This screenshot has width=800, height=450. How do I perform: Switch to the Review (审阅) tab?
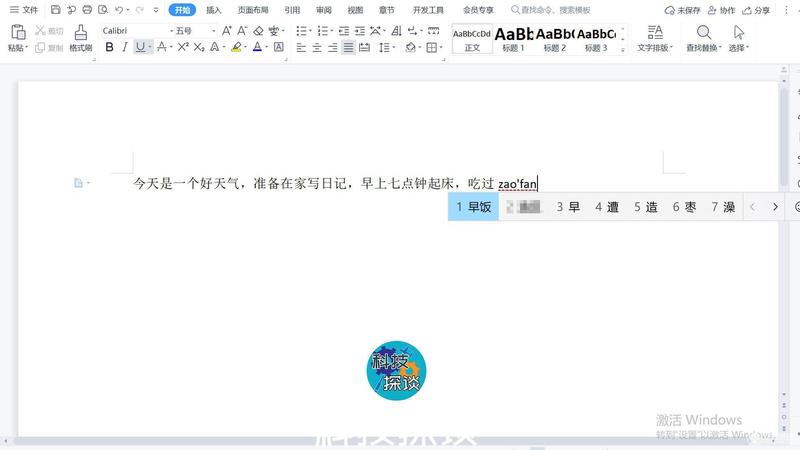[324, 10]
